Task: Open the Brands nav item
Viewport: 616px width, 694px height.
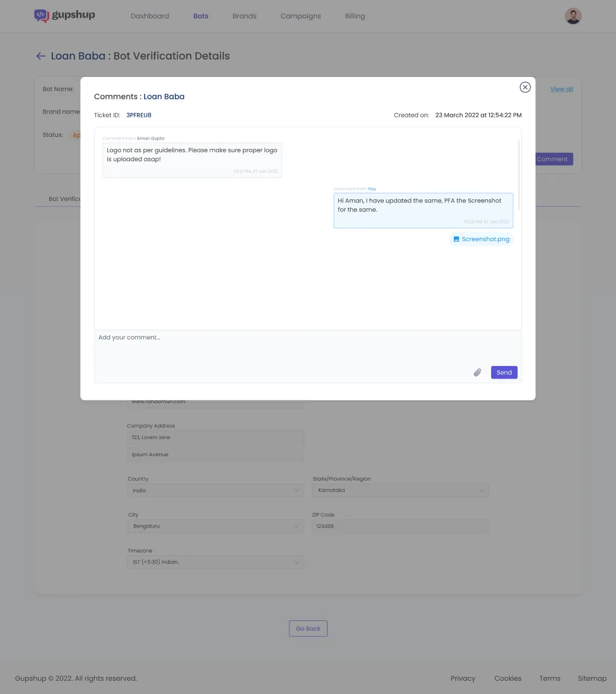Action: 244,16
